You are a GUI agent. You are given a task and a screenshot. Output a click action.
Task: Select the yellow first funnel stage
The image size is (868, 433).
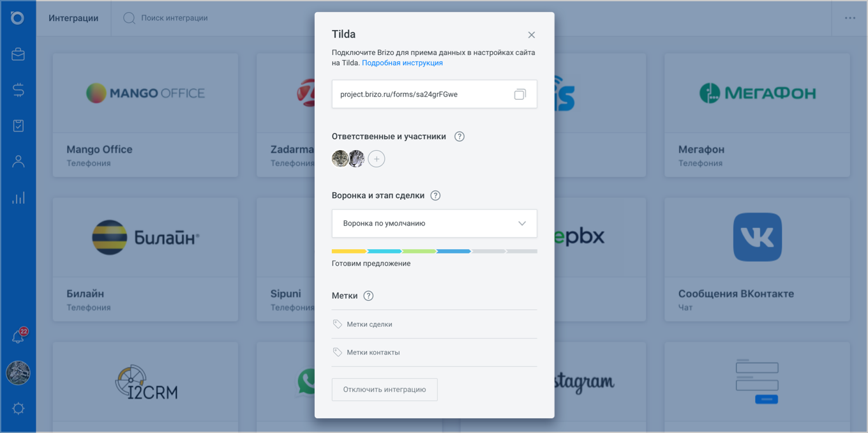coord(349,252)
